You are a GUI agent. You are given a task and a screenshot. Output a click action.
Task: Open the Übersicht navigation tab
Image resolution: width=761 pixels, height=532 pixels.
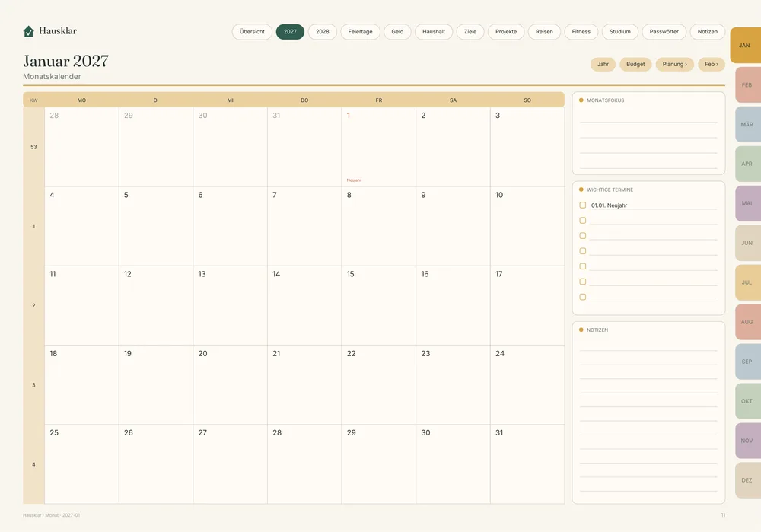252,32
